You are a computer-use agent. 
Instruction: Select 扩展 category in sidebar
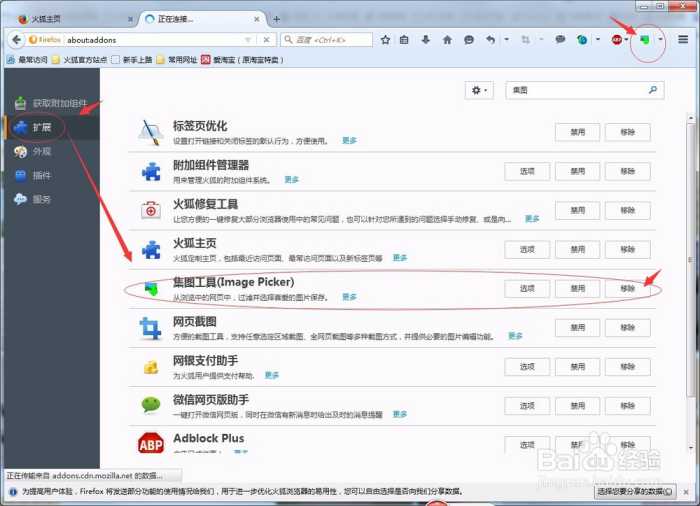[50, 127]
